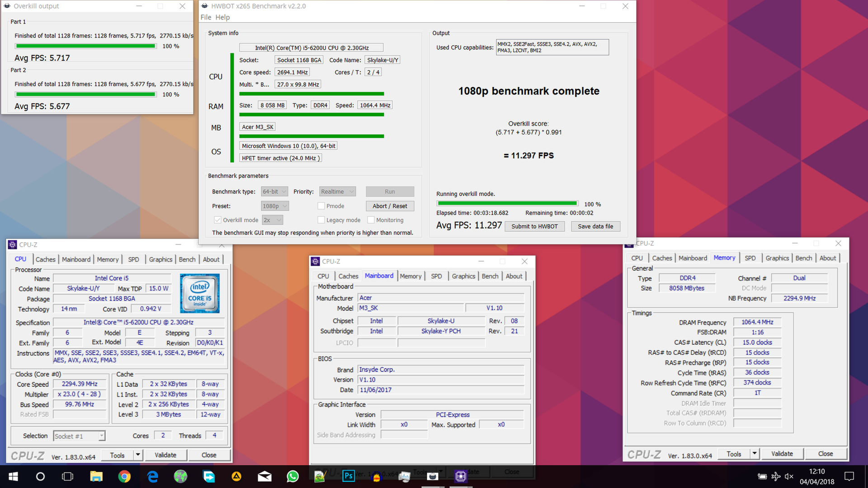Click the Part 1 progress bar

point(85,46)
